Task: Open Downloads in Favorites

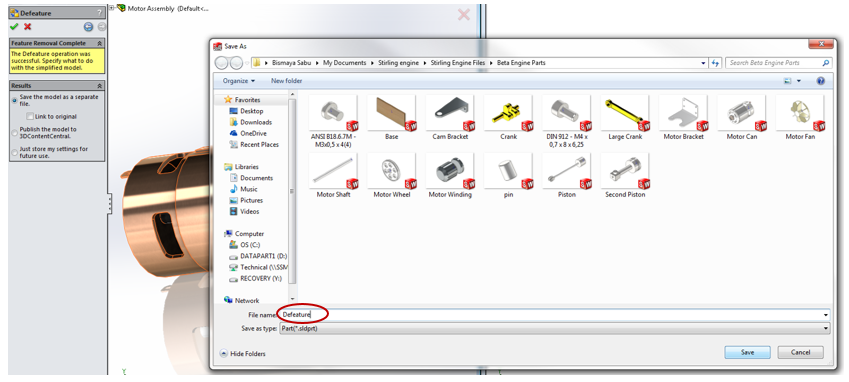Action: 250,122
